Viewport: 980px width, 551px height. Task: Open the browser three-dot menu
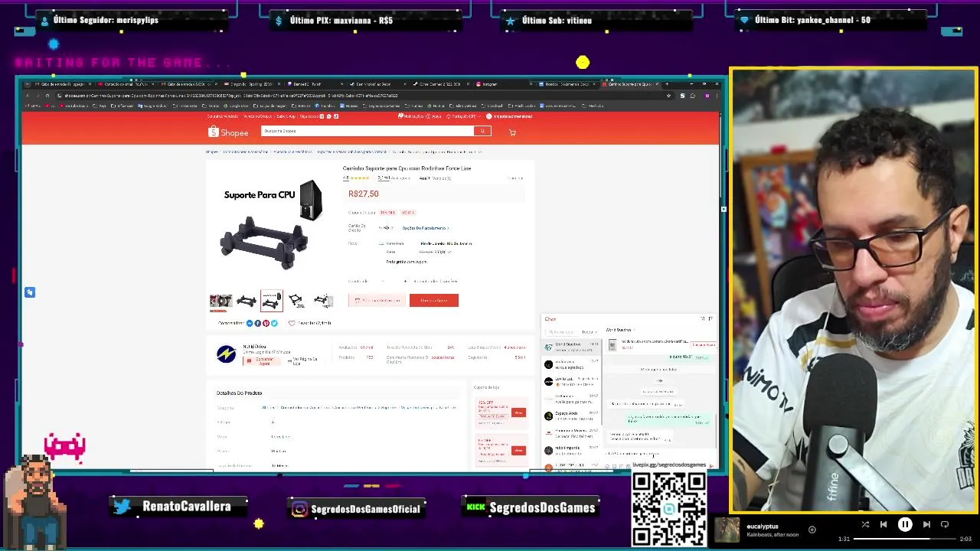pyautogui.click(x=717, y=96)
